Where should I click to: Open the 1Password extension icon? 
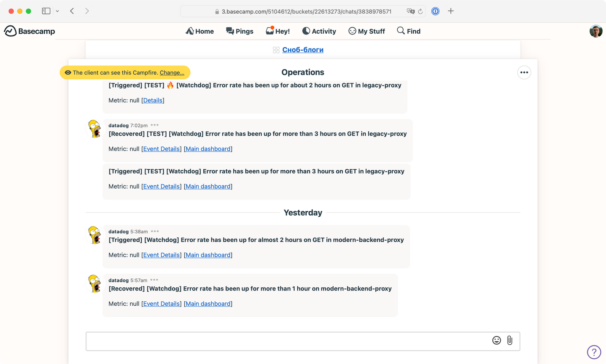pyautogui.click(x=436, y=11)
